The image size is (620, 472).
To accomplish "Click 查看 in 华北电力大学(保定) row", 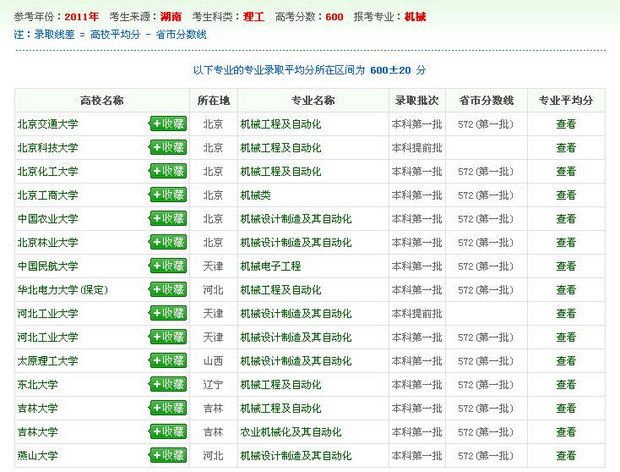I will (566, 290).
